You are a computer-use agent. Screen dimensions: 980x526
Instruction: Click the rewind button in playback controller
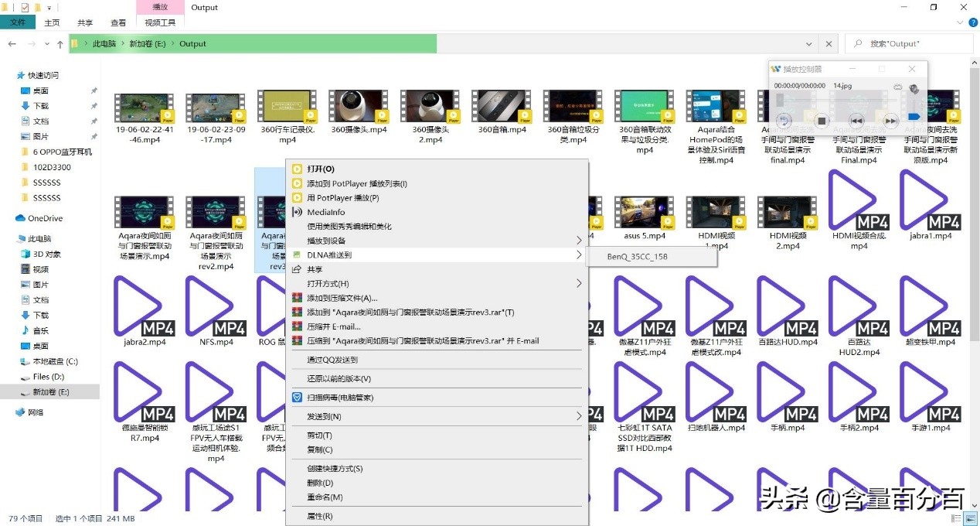[856, 121]
